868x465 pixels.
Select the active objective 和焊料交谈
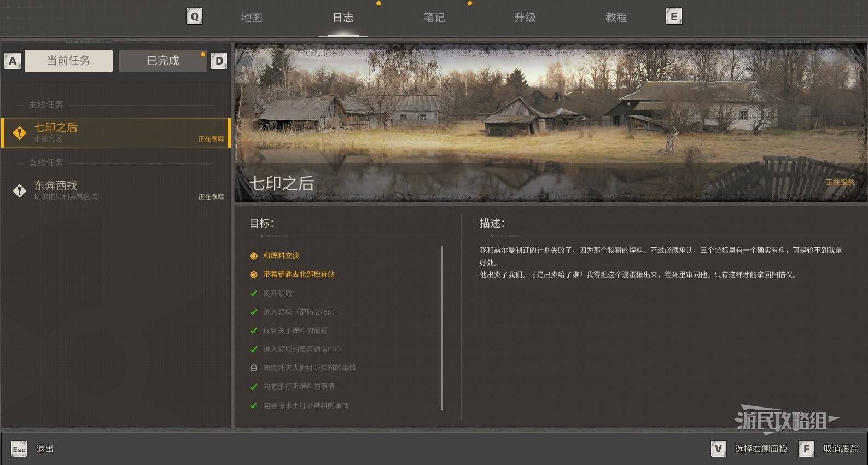tap(281, 255)
